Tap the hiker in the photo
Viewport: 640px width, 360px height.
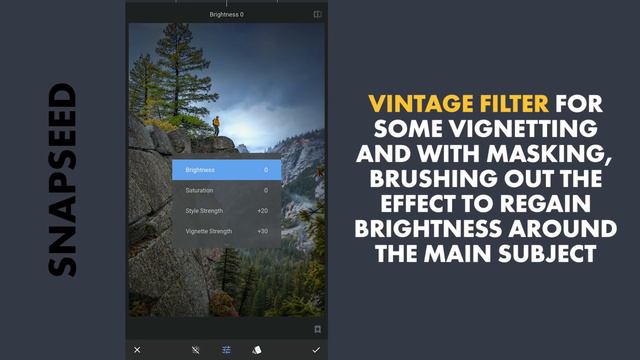point(216,126)
